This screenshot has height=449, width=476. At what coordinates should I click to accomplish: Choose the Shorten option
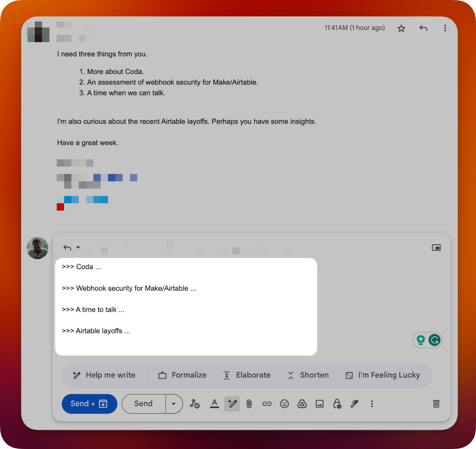coord(308,375)
